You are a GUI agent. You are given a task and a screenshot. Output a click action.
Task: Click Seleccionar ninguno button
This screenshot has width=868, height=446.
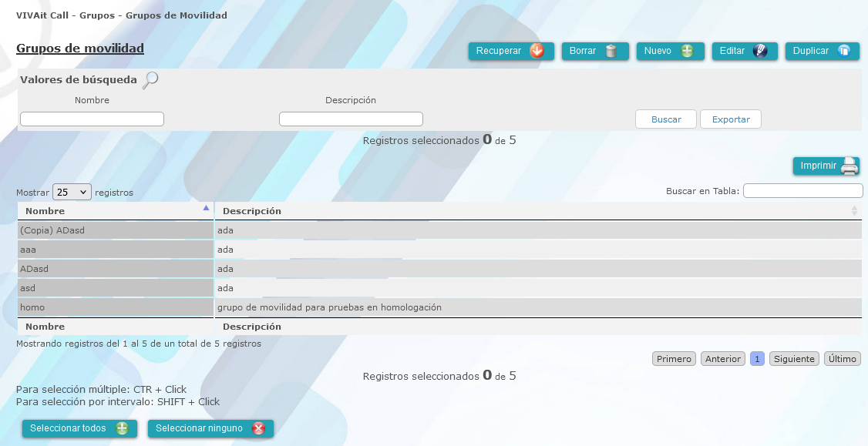tap(210, 428)
